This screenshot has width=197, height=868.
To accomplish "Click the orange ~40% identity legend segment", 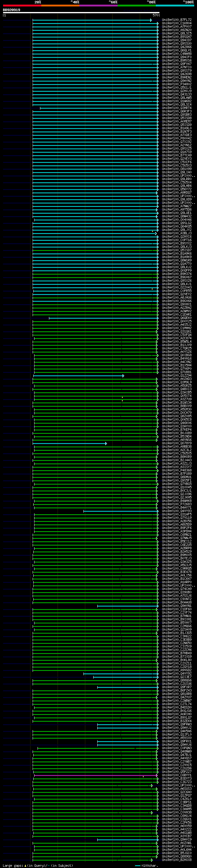I will click(x=60, y=6).
